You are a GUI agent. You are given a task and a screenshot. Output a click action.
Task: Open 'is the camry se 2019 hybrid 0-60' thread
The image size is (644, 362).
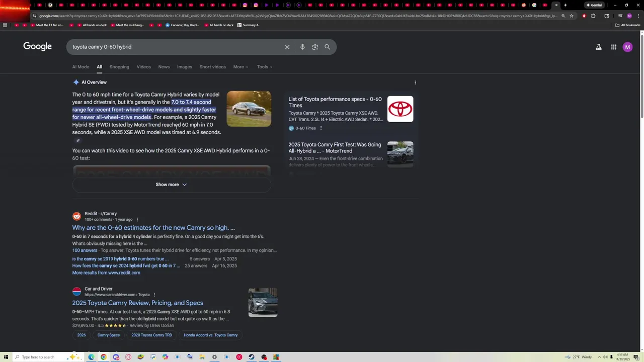click(x=120, y=259)
